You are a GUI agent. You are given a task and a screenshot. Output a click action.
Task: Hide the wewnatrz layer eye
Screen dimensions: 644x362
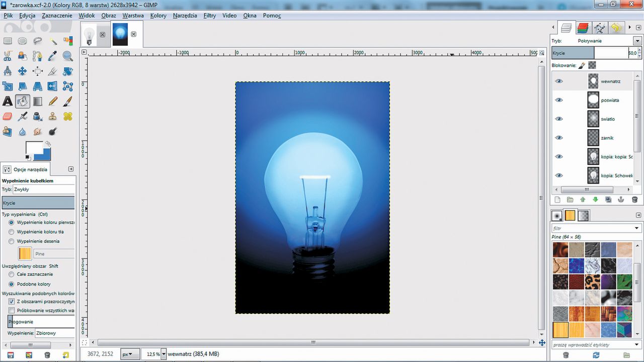[x=559, y=81]
